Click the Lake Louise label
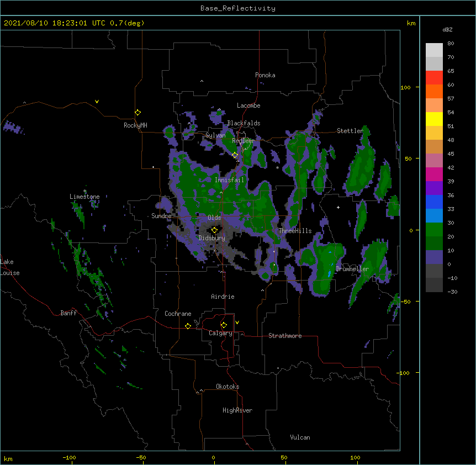This screenshot has width=476, height=465. (x=10, y=267)
